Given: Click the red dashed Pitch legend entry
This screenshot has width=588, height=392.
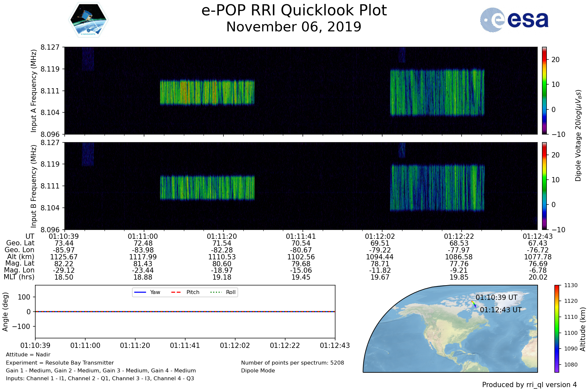Looking at the screenshot, I should point(185,292).
